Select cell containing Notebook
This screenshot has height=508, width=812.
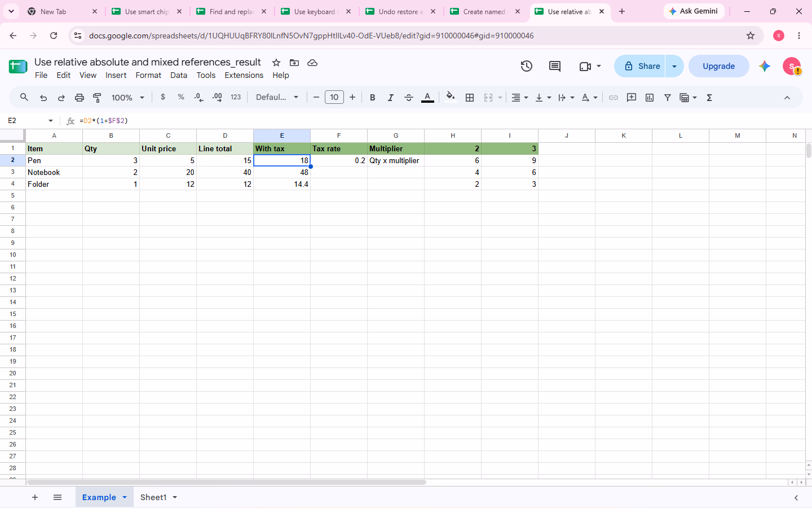click(54, 172)
